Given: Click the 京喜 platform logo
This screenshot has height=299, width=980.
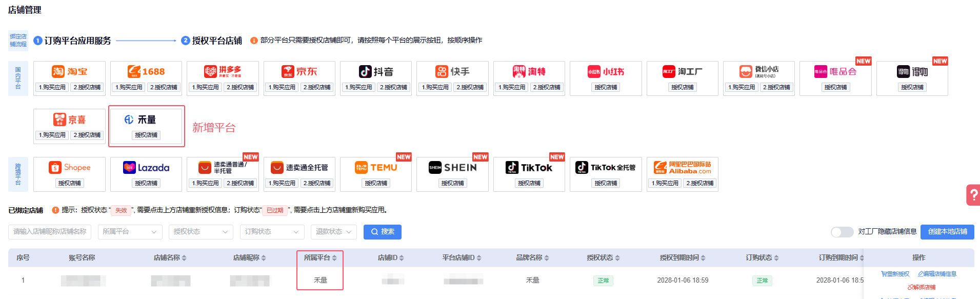Looking at the screenshot, I should point(69,119).
